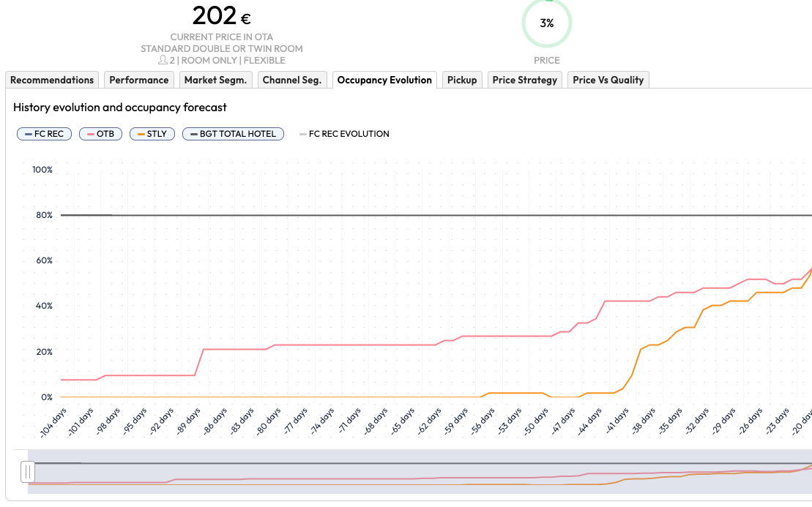The height and width of the screenshot is (507, 812).
Task: Switch to Price Vs Quality tab
Action: pos(608,80)
